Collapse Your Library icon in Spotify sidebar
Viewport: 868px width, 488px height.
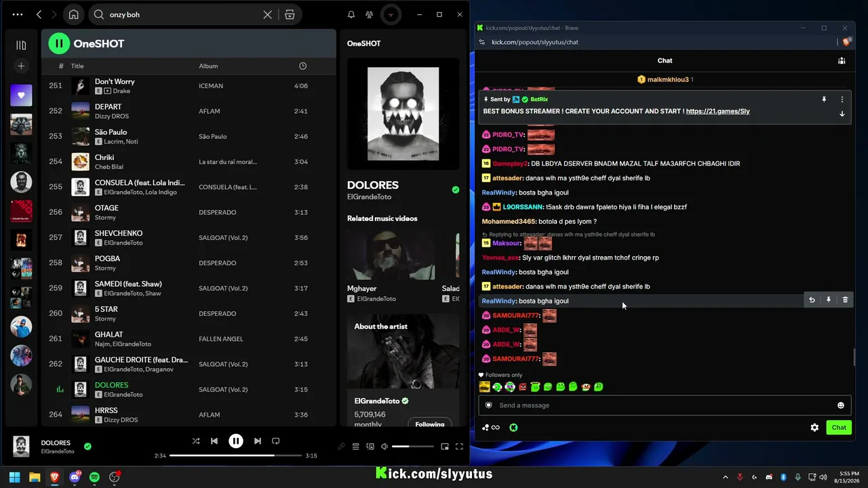[x=21, y=45]
